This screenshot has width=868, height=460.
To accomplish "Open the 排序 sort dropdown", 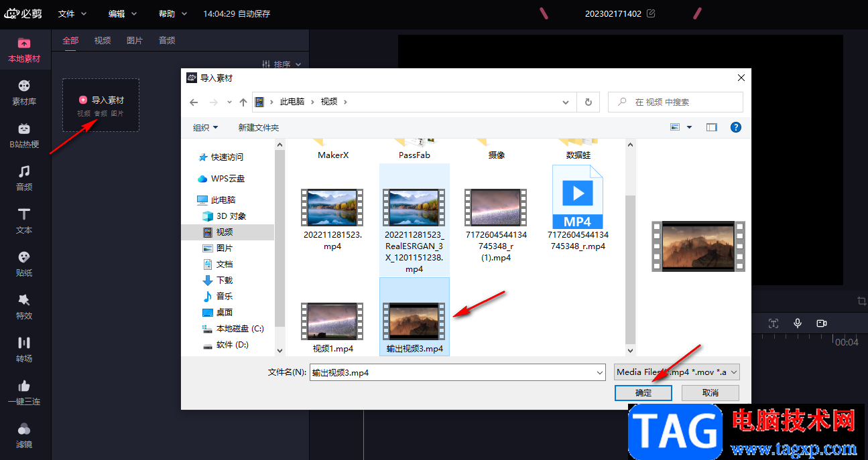I will pos(281,64).
